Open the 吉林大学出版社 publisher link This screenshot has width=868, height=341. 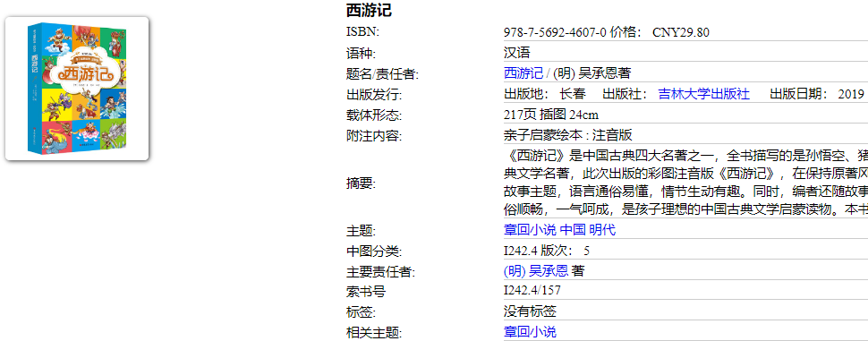[703, 94]
